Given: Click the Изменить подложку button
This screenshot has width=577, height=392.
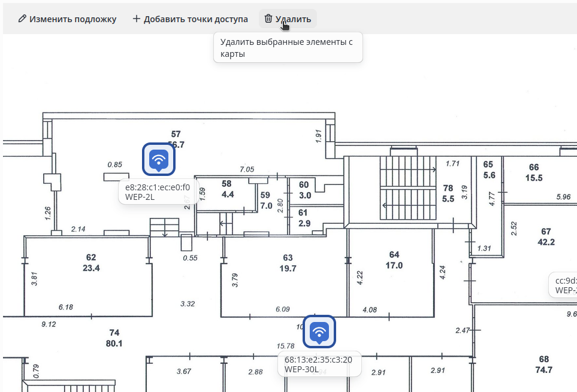Looking at the screenshot, I should (x=67, y=19).
